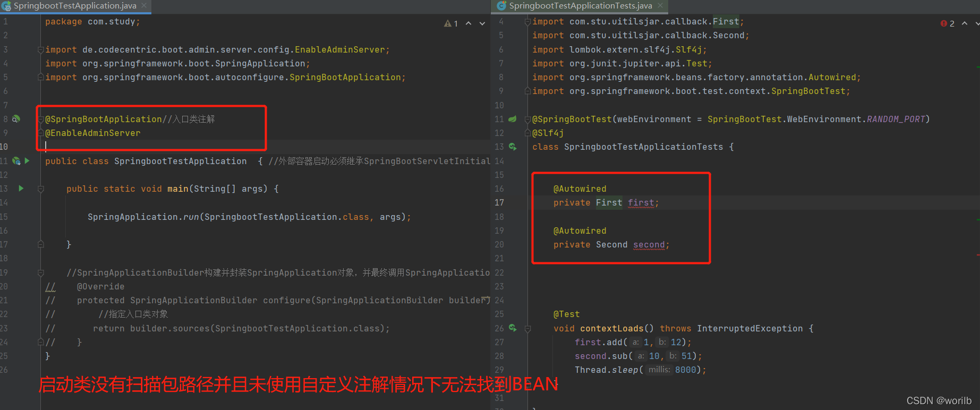Image resolution: width=980 pixels, height=410 pixels.
Task: Click the @Autowired annotation above Second field
Action: coord(580,230)
